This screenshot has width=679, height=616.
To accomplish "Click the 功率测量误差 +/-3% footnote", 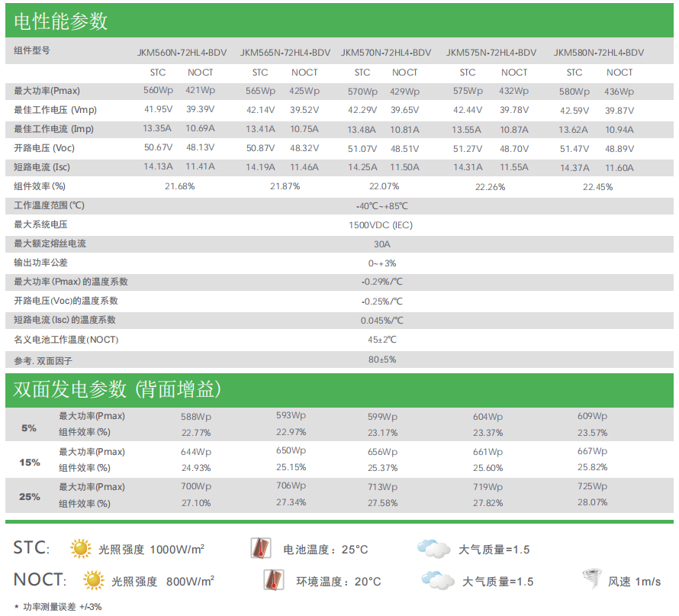I will [x=59, y=607].
